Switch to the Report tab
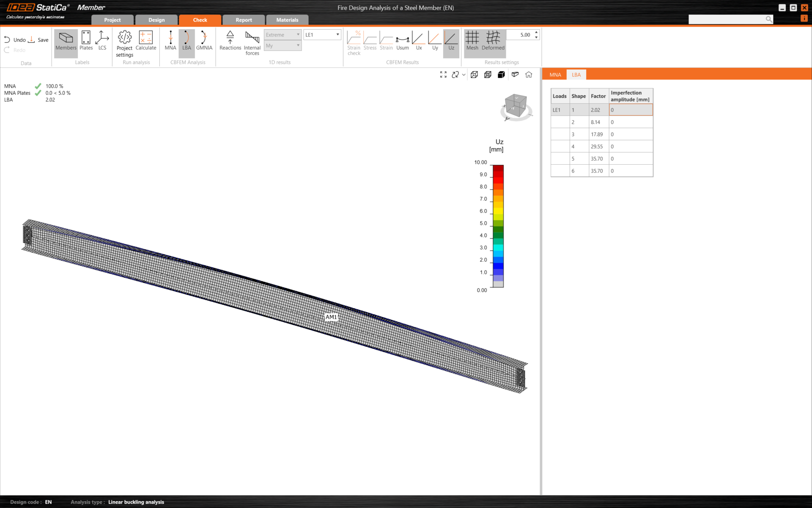 coord(244,20)
